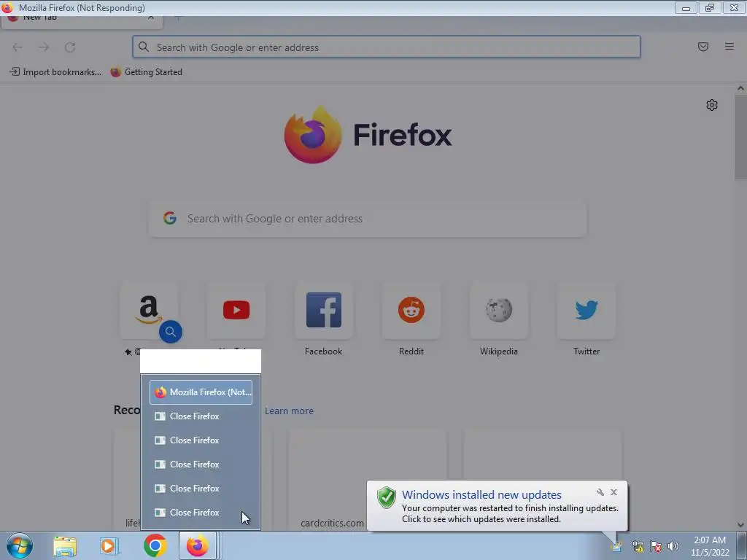This screenshot has height=560, width=747.
Task: Reload the page with the refresh icon
Action: [70, 47]
